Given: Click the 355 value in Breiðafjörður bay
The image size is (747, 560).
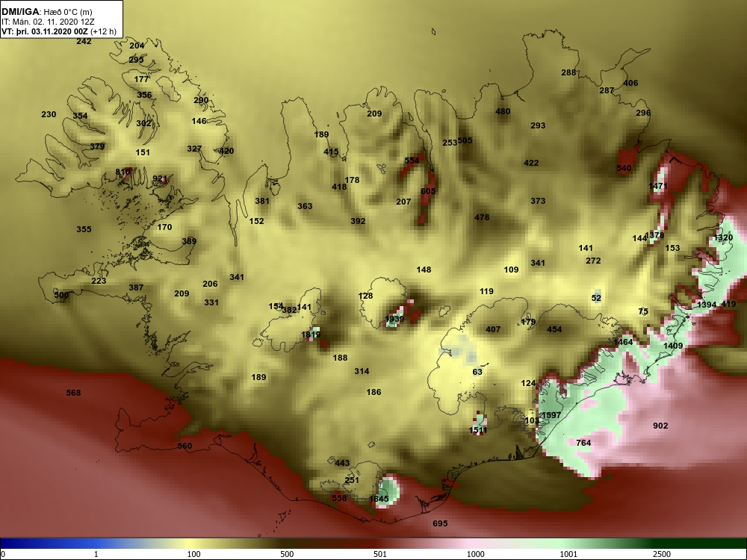Looking at the screenshot, I should click(x=84, y=229).
